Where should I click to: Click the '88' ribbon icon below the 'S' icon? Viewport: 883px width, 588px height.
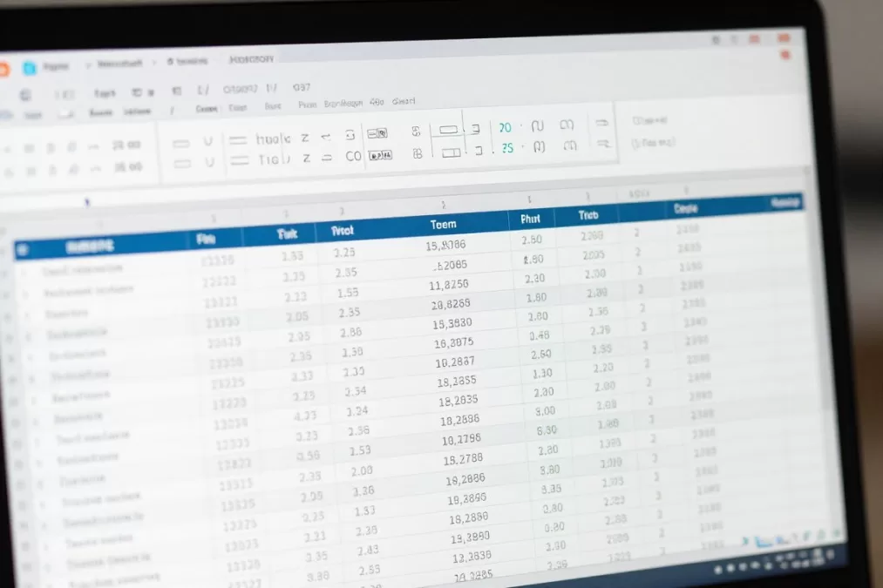click(418, 153)
